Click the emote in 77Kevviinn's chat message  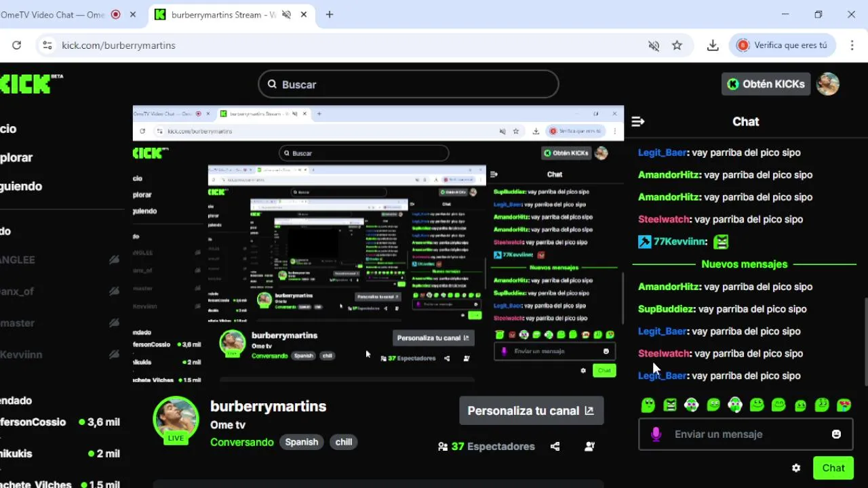[x=721, y=241]
